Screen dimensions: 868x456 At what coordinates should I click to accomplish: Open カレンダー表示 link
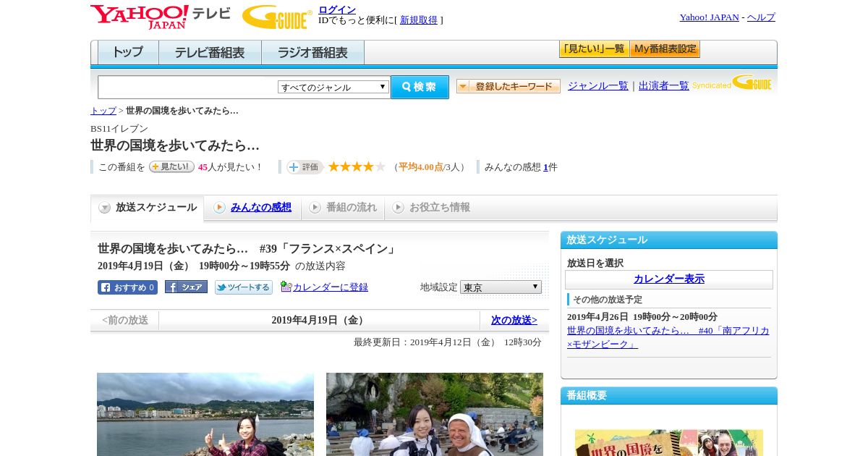pos(669,279)
